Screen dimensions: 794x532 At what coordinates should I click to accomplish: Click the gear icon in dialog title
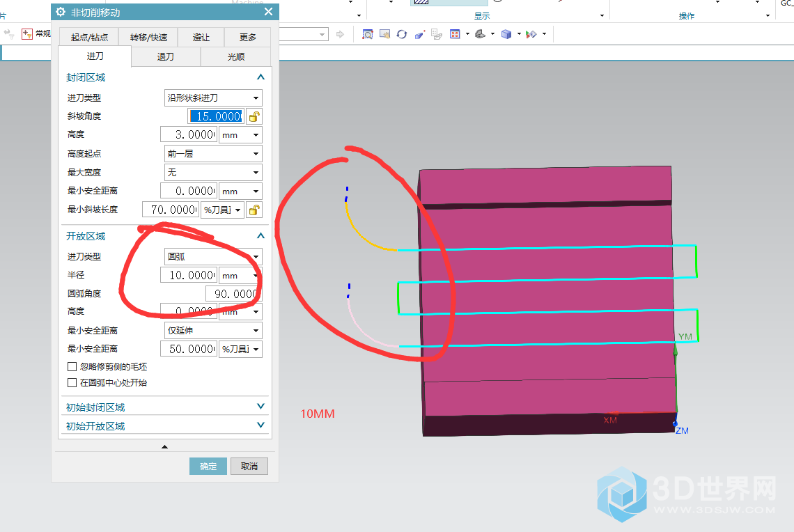click(61, 12)
